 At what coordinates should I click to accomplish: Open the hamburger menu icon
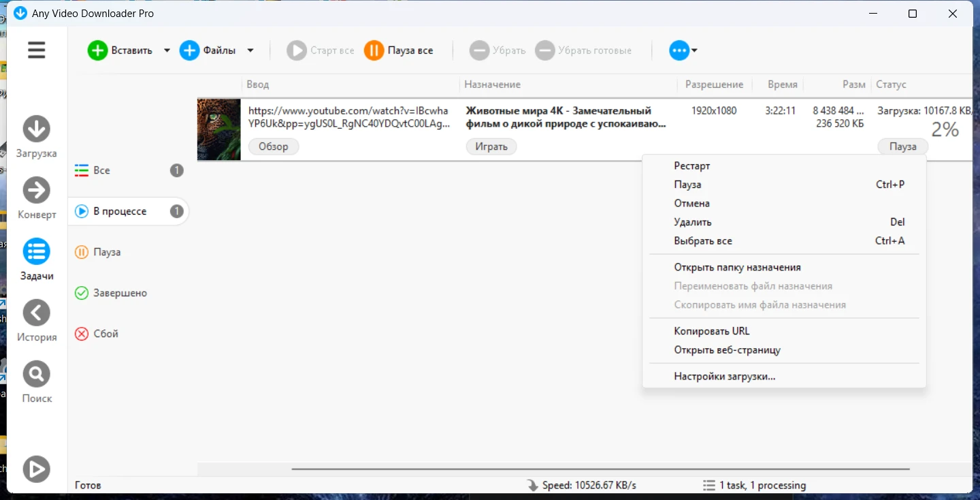[x=37, y=50]
